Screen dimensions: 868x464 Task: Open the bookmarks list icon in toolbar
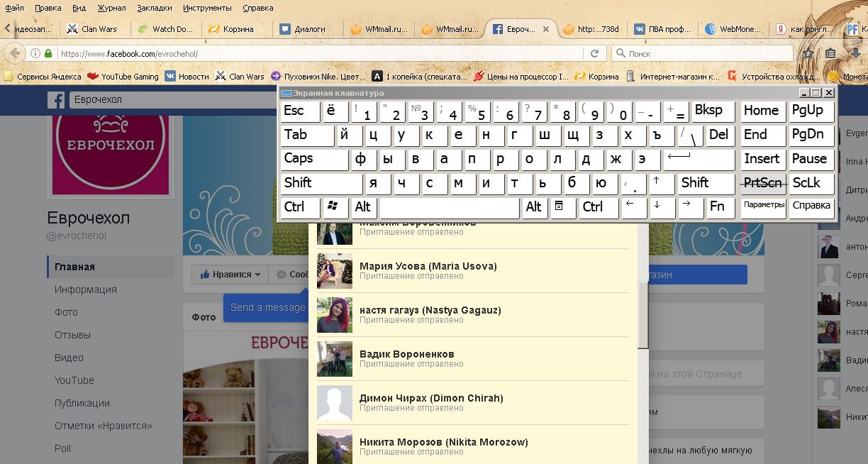[x=830, y=53]
